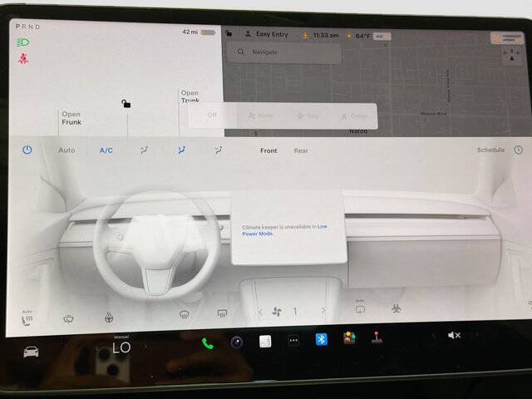Select windshield-level airflow vent icon
Screen dimensions: 532x399
point(144,150)
